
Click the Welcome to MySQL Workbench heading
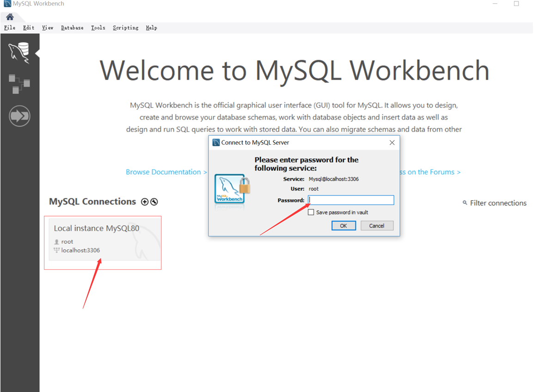click(x=294, y=70)
